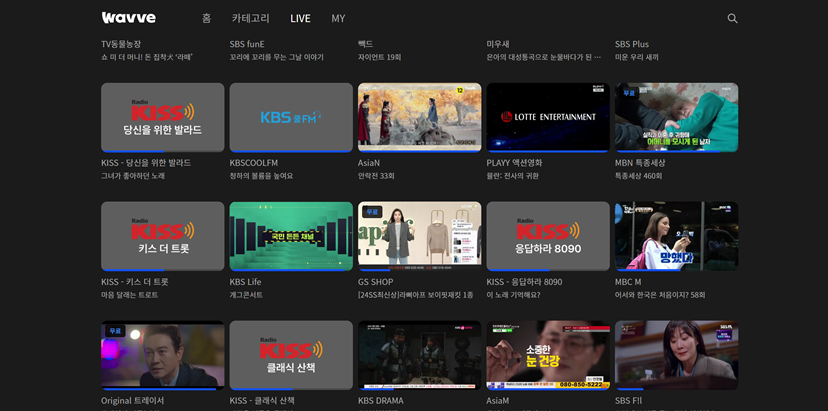Click the KBS Life title
Image resolution: width=828 pixels, height=411 pixels.
(246, 282)
